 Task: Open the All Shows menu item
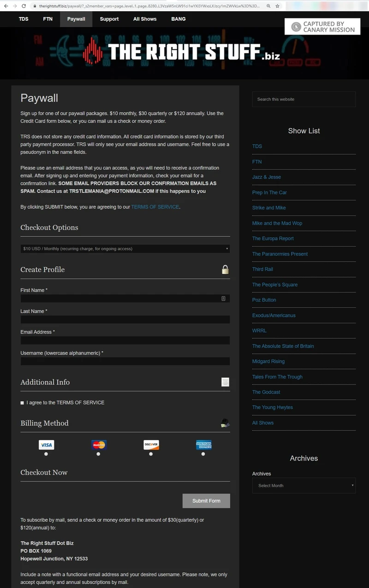(x=145, y=19)
